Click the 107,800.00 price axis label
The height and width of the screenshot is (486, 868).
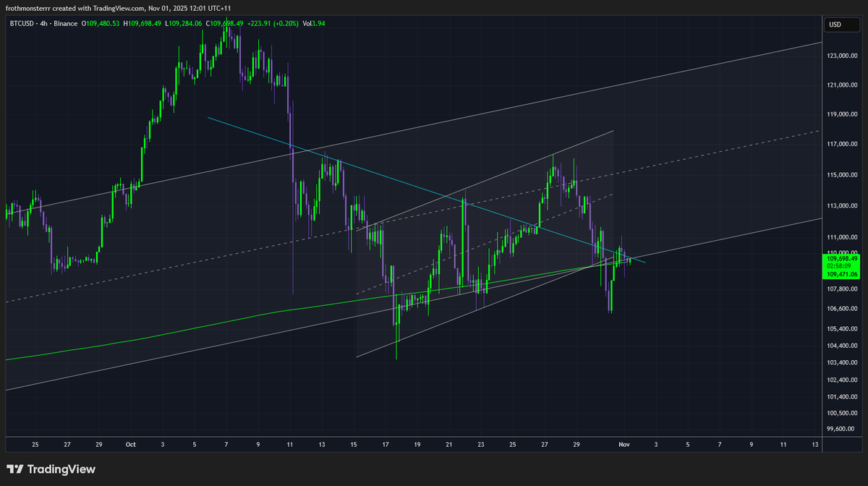(x=843, y=289)
